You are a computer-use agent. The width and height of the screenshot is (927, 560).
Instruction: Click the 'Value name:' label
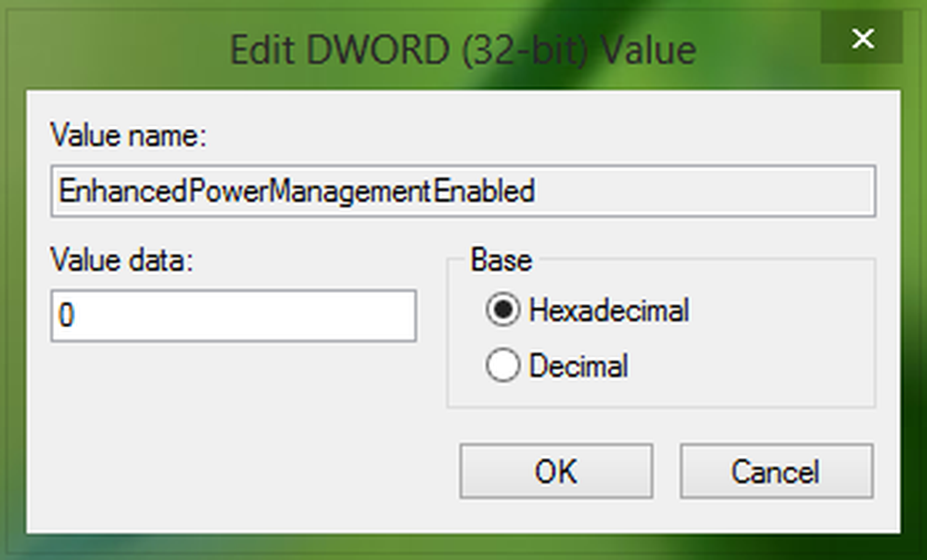(128, 135)
